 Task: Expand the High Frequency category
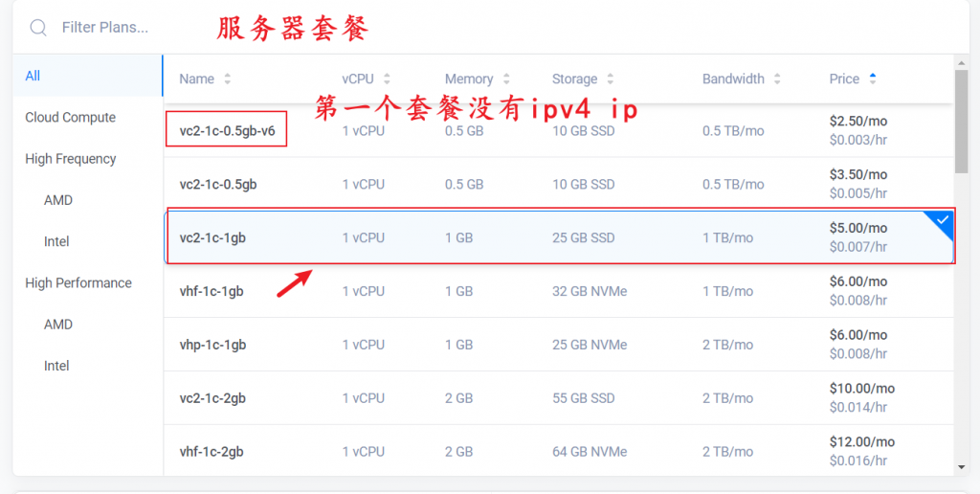tap(70, 159)
